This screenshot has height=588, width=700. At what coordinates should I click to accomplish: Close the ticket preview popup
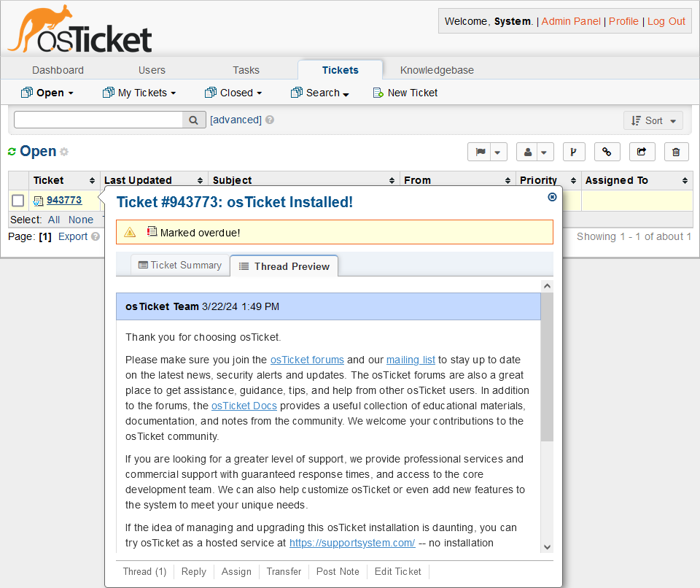(552, 197)
